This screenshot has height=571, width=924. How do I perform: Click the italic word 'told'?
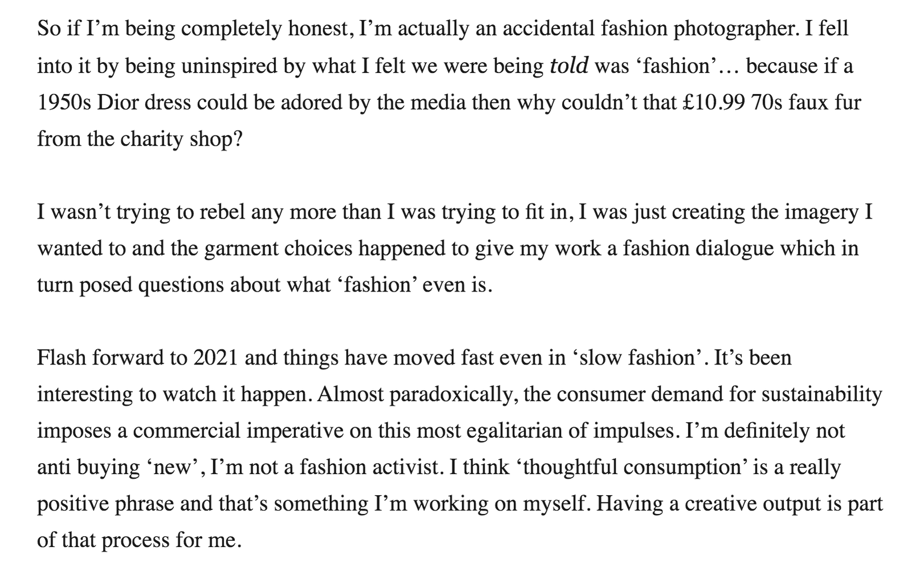[569, 66]
